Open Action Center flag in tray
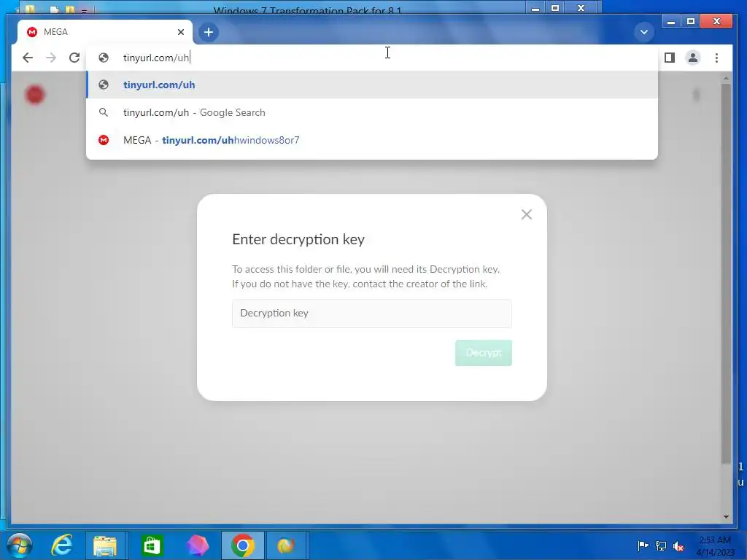This screenshot has width=747, height=560. coord(643,545)
